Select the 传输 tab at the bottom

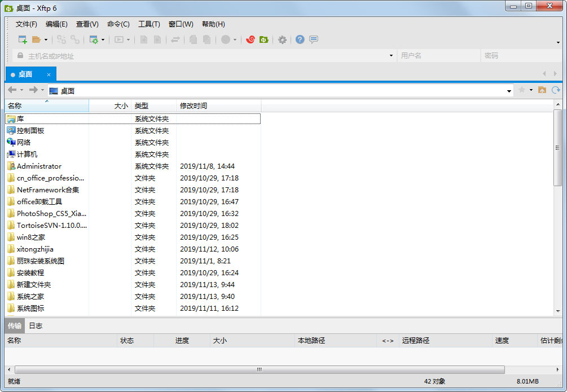(14, 325)
